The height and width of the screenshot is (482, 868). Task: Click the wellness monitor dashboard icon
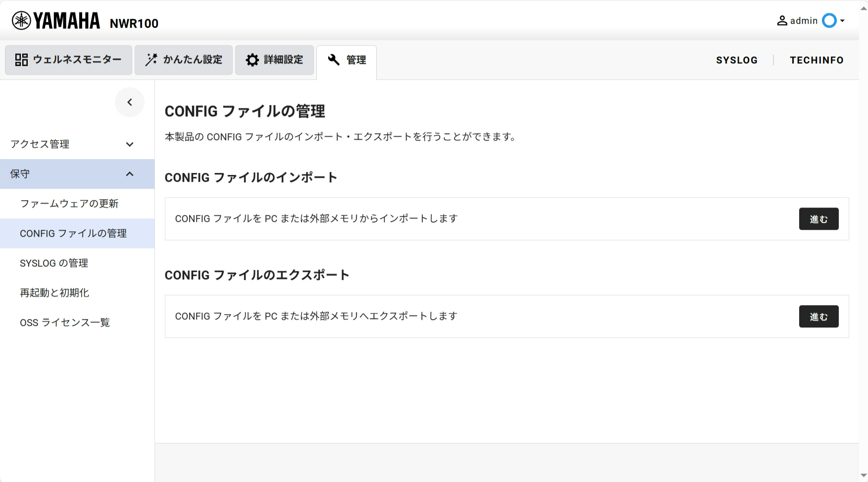point(21,60)
